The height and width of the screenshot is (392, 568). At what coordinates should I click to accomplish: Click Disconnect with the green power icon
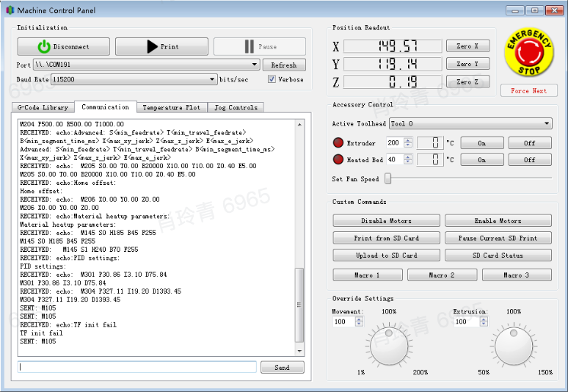pos(63,47)
